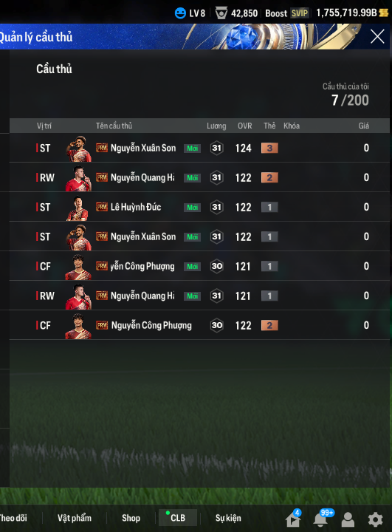
Task: Click the card level 3 badge
Action: pos(269,148)
